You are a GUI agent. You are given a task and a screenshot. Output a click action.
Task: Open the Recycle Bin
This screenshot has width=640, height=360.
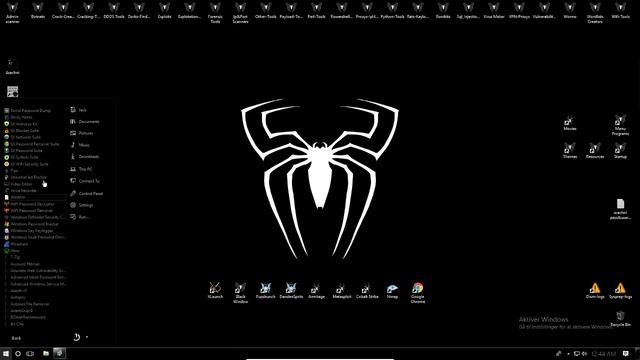(x=620, y=319)
